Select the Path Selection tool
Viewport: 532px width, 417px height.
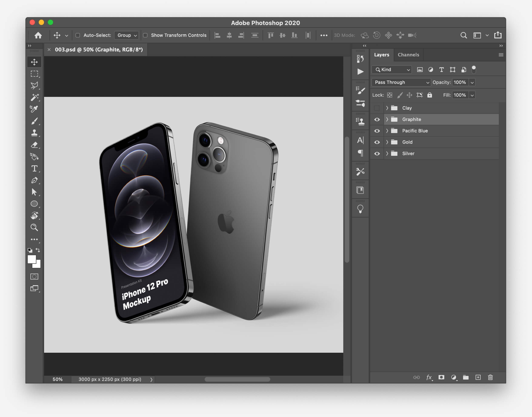coord(34,192)
